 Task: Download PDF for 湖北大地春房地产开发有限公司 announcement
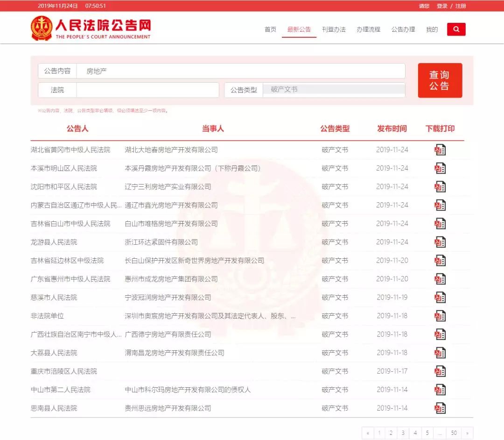point(439,149)
